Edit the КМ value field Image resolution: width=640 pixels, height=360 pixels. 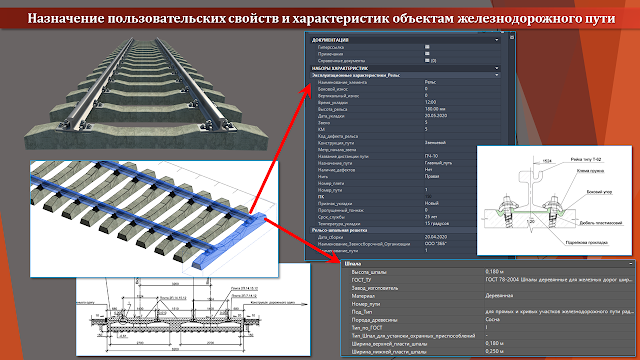pyautogui.click(x=462, y=129)
